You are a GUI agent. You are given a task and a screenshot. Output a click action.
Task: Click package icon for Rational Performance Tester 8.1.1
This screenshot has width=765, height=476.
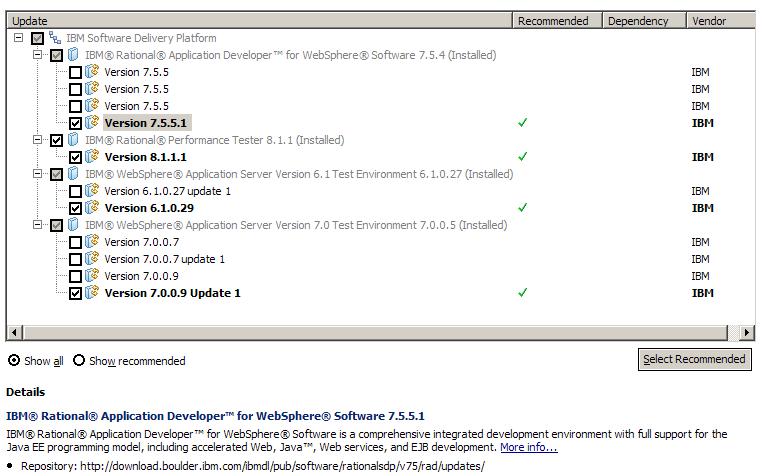(73, 140)
